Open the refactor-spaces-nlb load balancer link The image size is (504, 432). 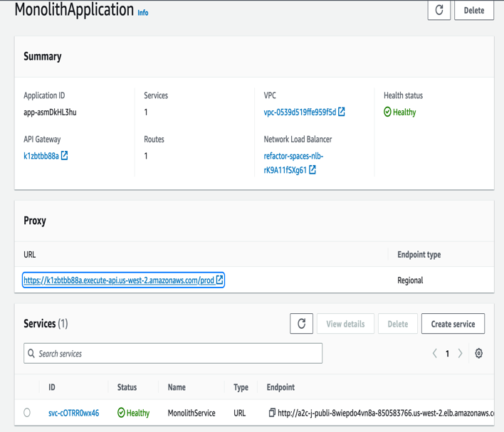[x=293, y=163]
